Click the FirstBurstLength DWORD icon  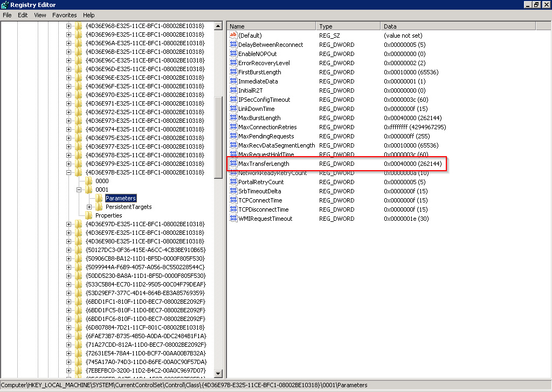click(233, 72)
